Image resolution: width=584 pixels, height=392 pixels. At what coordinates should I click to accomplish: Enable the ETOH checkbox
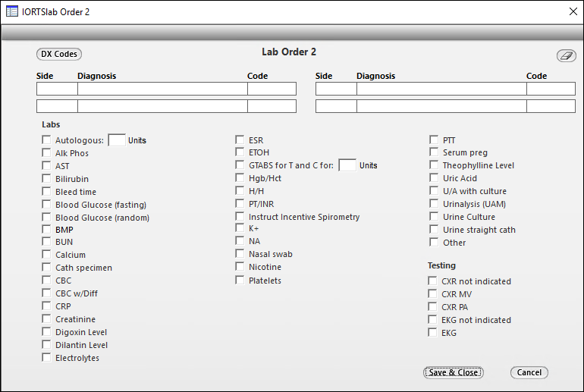(240, 152)
